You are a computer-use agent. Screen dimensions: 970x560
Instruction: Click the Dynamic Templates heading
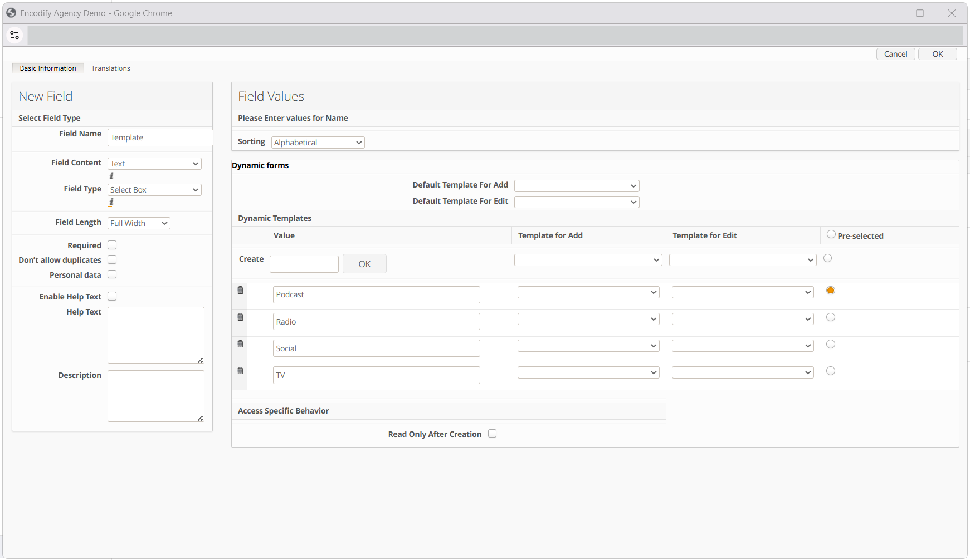(275, 218)
